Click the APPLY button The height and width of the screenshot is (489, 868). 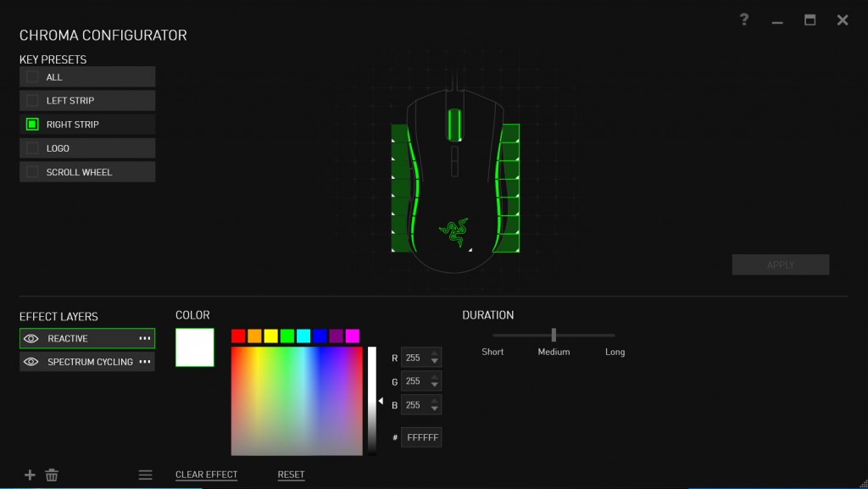tap(781, 265)
